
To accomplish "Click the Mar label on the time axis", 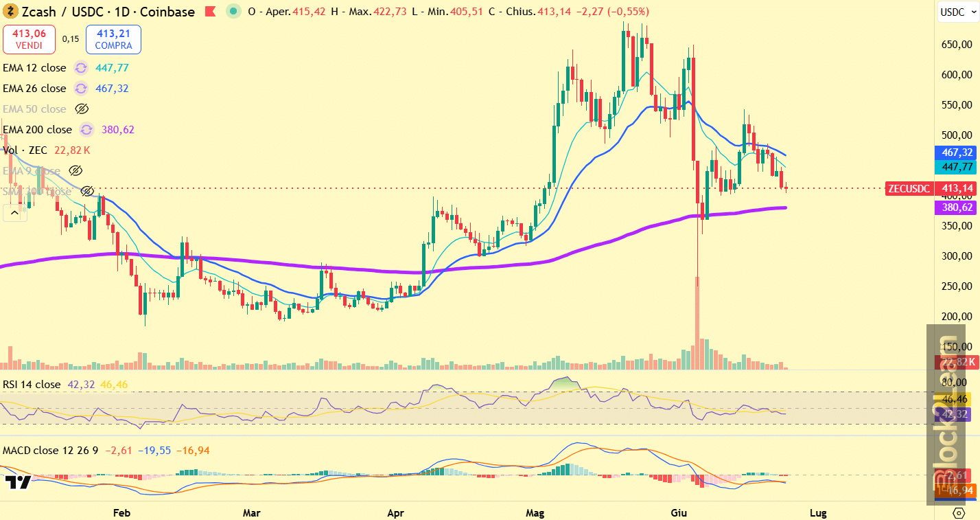I will 252,512.
